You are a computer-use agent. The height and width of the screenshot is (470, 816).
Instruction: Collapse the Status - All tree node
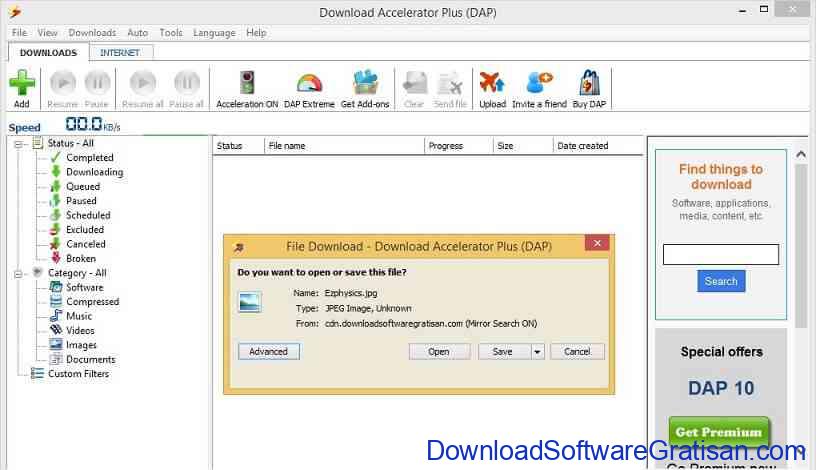click(x=18, y=144)
